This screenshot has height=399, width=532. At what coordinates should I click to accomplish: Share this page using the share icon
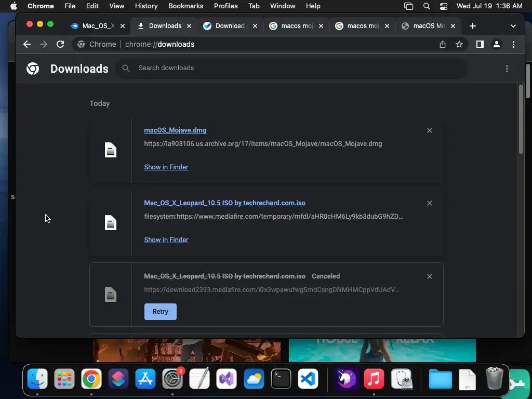(x=443, y=44)
